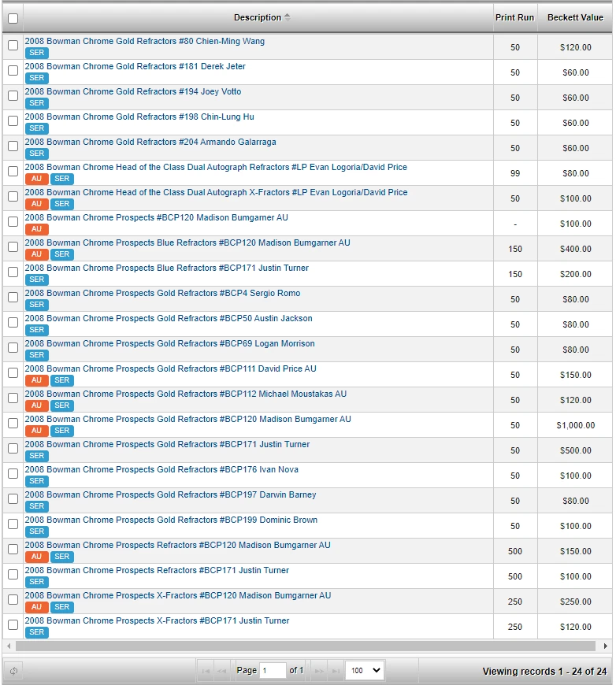This screenshot has height=685, width=616.
Task: Open the rows-per-page dropdown showing 100
Action: point(365,670)
